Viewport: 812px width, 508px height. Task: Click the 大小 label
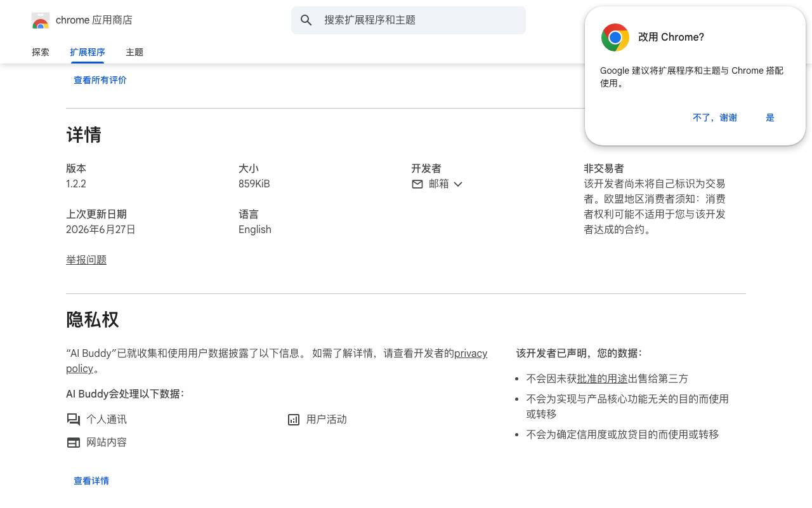click(x=249, y=169)
